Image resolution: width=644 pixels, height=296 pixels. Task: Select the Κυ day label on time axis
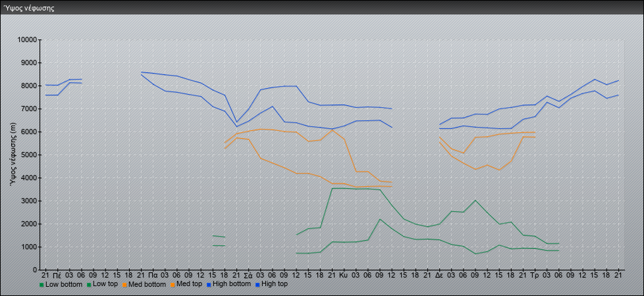click(x=344, y=274)
